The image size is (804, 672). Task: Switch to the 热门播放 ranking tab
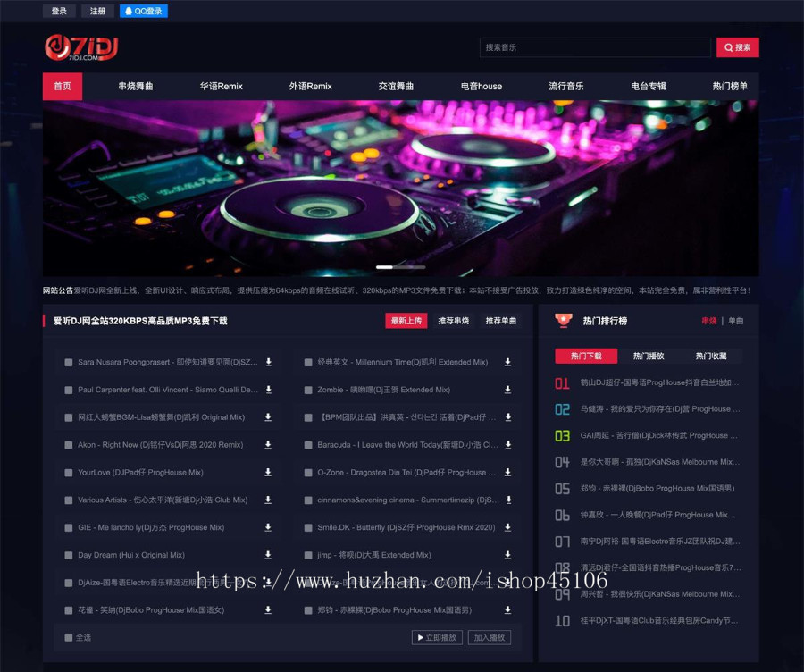(x=649, y=356)
